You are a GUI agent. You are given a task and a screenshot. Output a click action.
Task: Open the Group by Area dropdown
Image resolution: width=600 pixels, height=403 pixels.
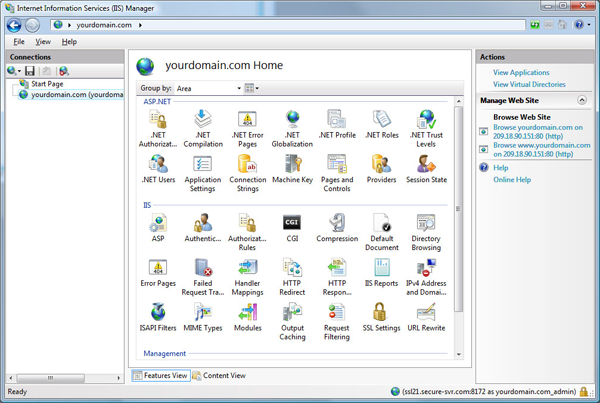[x=208, y=88]
